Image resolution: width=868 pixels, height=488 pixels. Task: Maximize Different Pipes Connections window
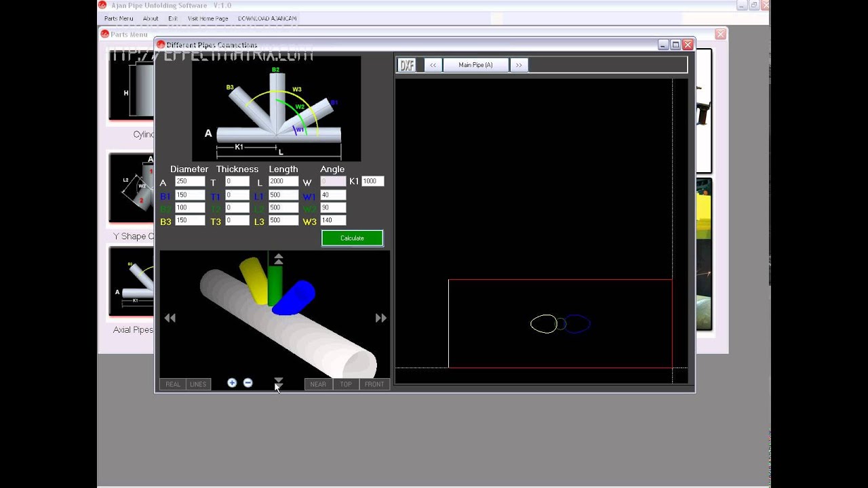pos(675,45)
